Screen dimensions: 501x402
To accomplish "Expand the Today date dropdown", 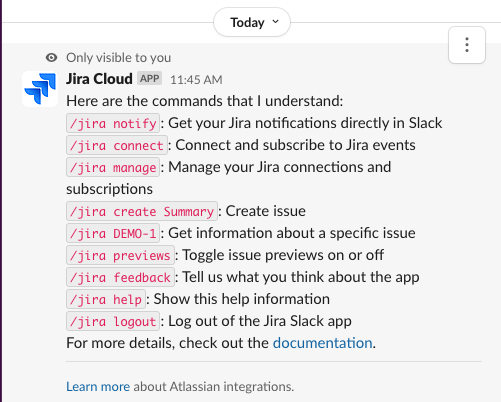I will click(x=252, y=22).
